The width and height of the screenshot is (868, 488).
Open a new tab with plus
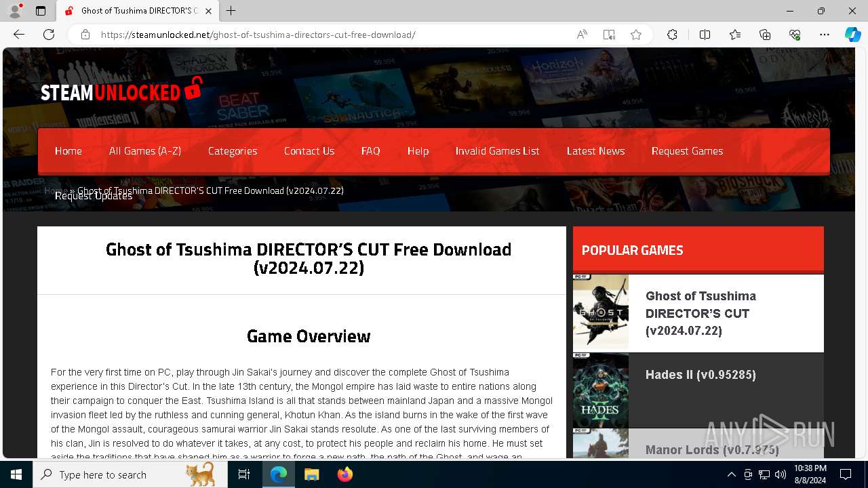tap(231, 11)
